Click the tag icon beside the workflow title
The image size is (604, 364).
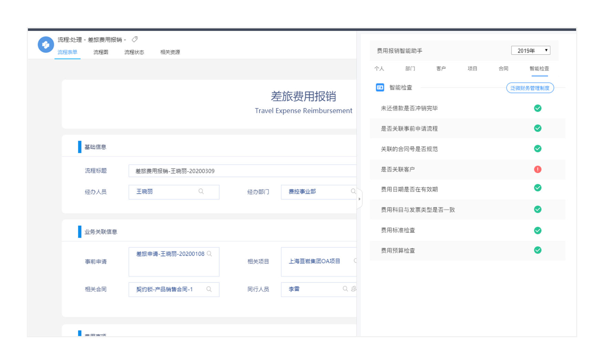click(x=135, y=40)
